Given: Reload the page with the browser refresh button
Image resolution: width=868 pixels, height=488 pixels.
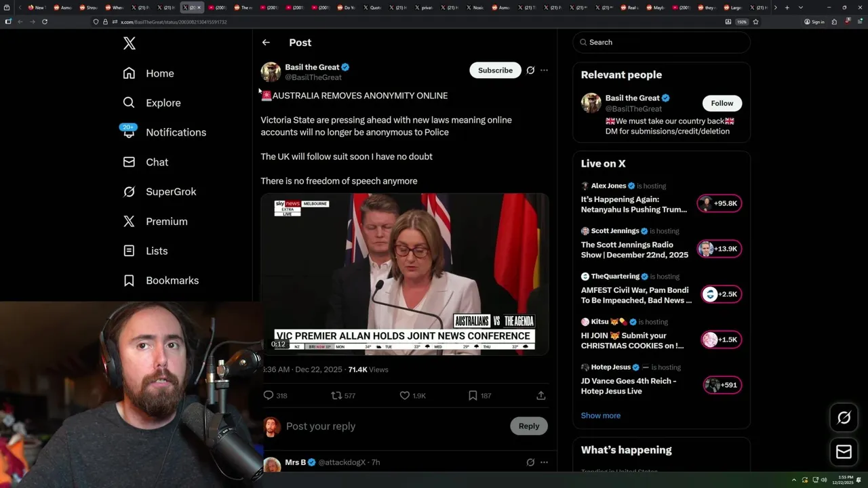Looking at the screenshot, I should coord(45,22).
